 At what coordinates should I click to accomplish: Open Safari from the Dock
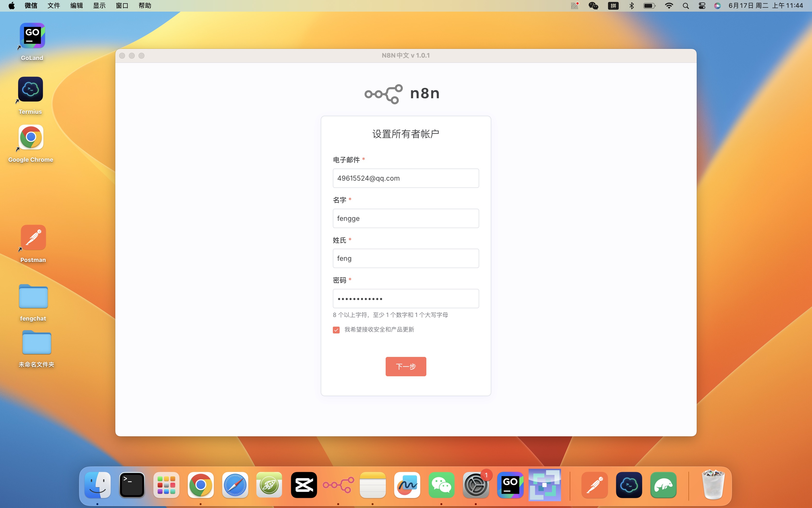coord(235,485)
